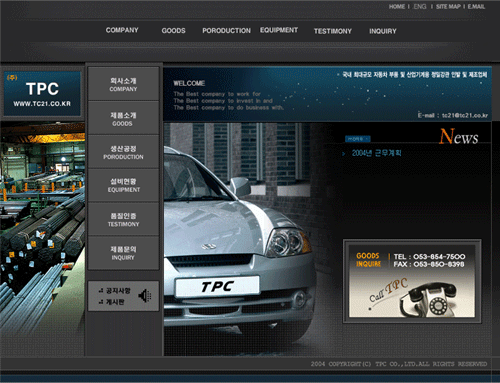Click the TPC logo banner
This screenshot has height=383, width=500.
point(42,94)
